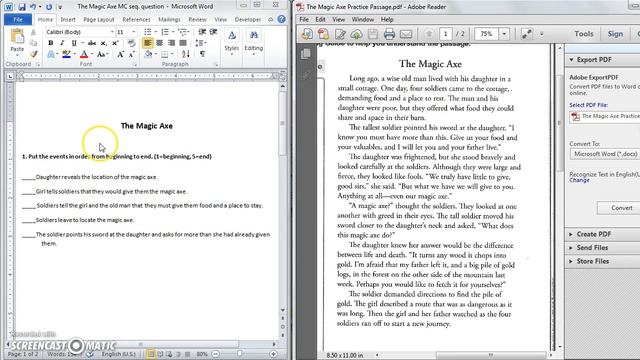Toggle Superscript formatting
This screenshot has height=360, width=640.
pos(115,43)
